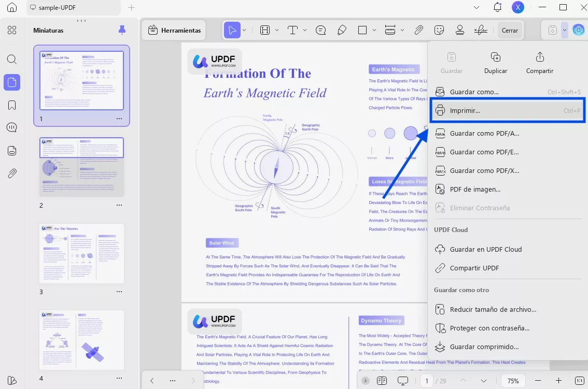Click the Cerrar button in toolbar
Image resolution: width=588 pixels, height=389 pixels.
510,31
